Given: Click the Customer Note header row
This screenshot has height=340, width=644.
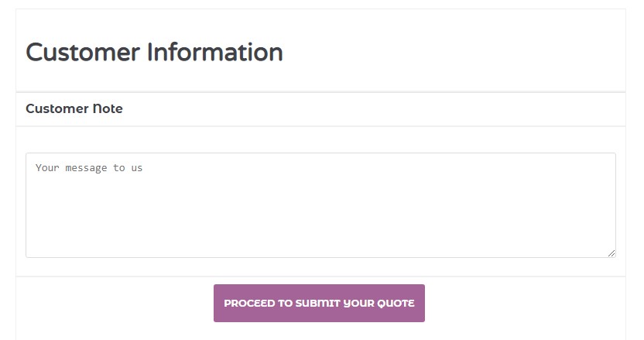Looking at the screenshot, I should click(320, 109).
